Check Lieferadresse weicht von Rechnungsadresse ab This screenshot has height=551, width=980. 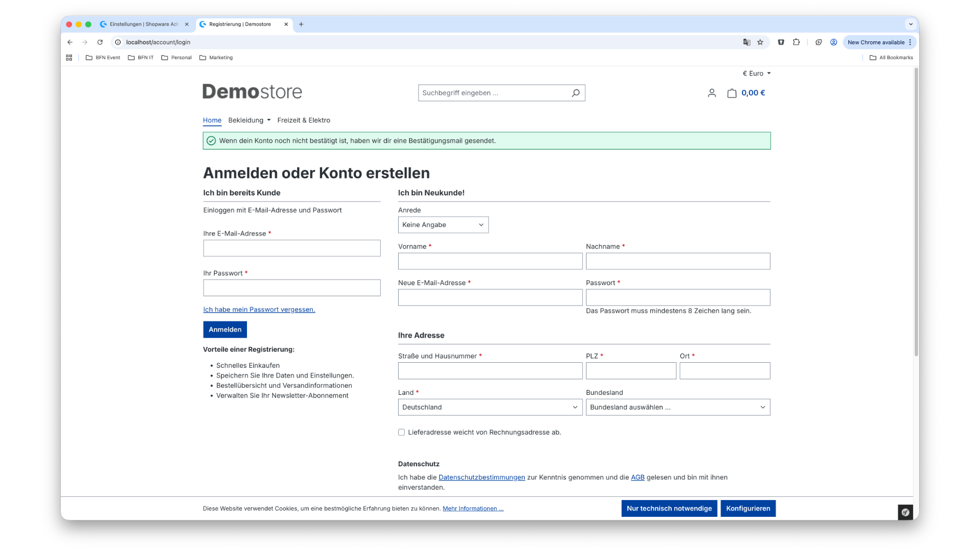click(x=402, y=432)
